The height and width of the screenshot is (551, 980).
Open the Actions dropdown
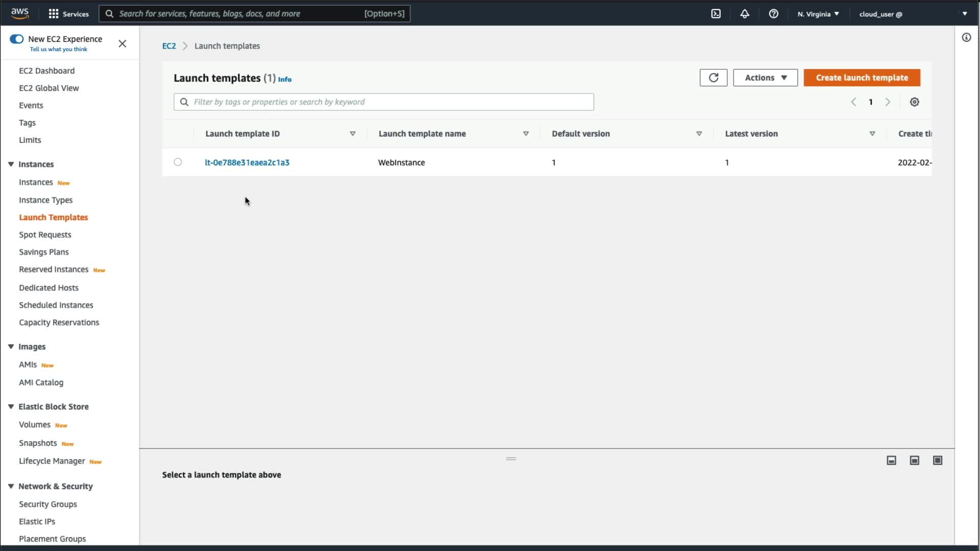(765, 78)
